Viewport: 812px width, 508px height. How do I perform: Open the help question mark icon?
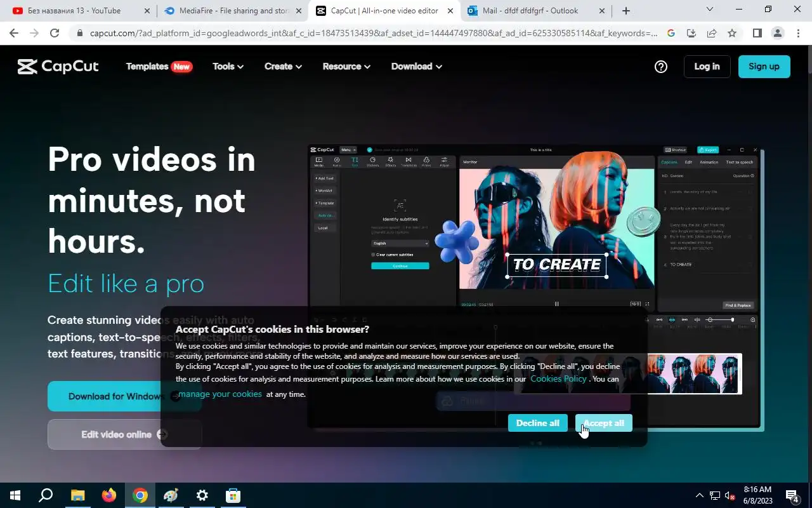click(x=661, y=67)
